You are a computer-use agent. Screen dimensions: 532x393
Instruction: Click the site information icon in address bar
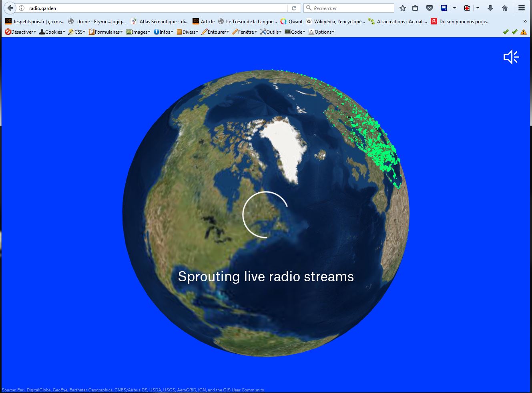22,8
